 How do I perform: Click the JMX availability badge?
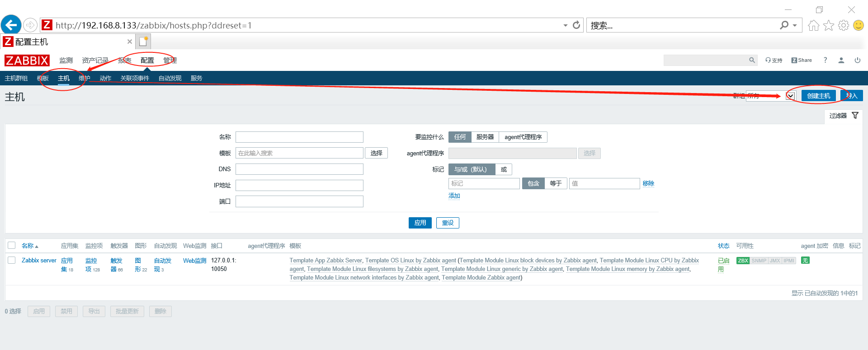point(775,261)
